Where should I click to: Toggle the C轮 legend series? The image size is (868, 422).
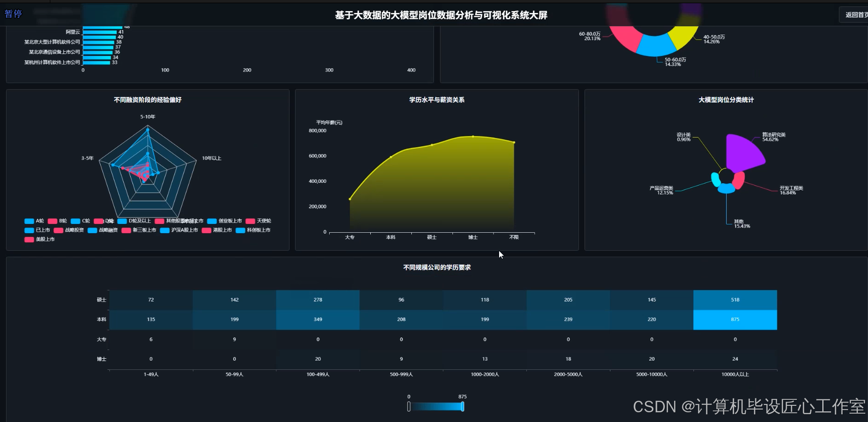(80, 221)
